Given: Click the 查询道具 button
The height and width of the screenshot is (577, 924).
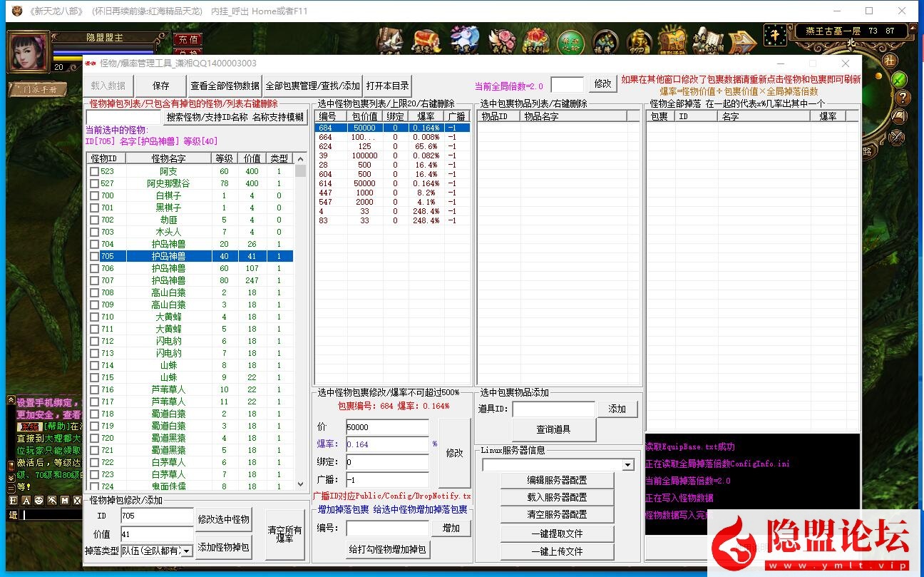Looking at the screenshot, I should (553, 429).
